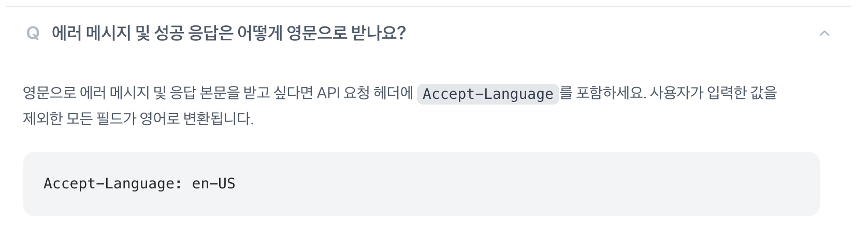Click the question title about 영문으로 받나요
This screenshot has height=236, width=868.
point(228,34)
